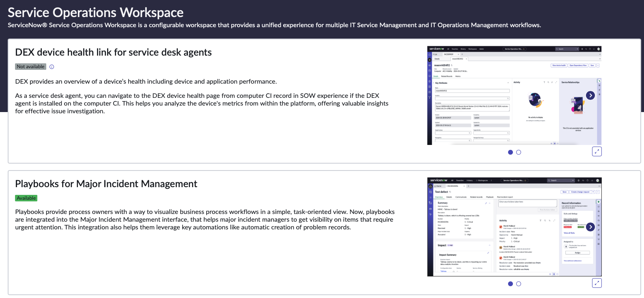The width and height of the screenshot is (644, 298).
Task: Click the heading 'Playbooks for Major Incident Management'
Action: [106, 184]
